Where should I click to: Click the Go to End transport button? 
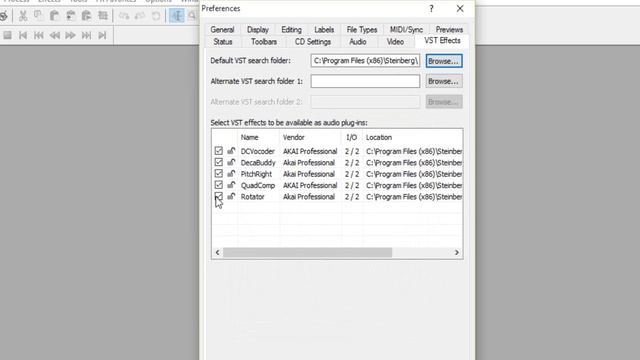pos(102,35)
